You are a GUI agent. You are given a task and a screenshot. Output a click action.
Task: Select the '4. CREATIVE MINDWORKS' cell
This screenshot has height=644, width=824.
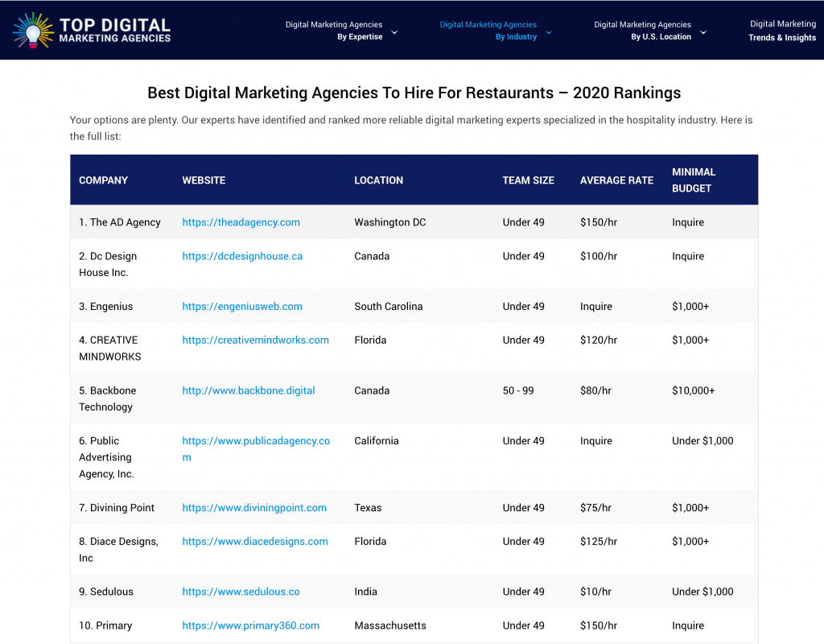109,349
